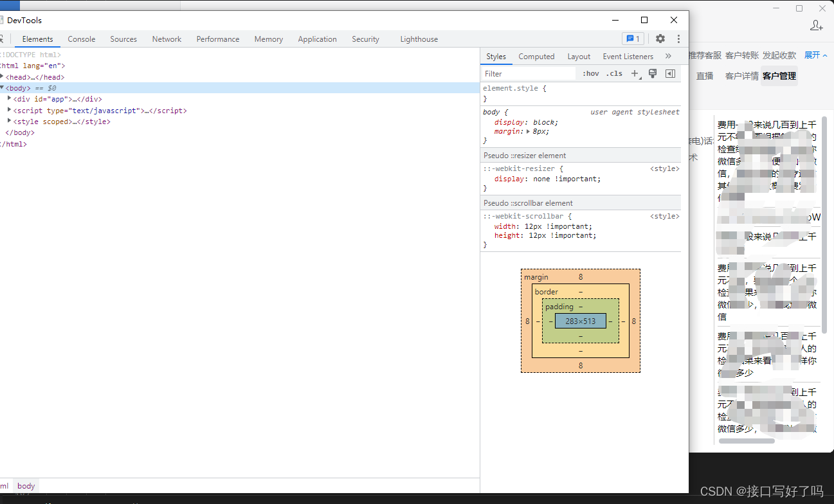Open the Memory tab
Viewport: 834px width, 504px height.
tap(269, 39)
